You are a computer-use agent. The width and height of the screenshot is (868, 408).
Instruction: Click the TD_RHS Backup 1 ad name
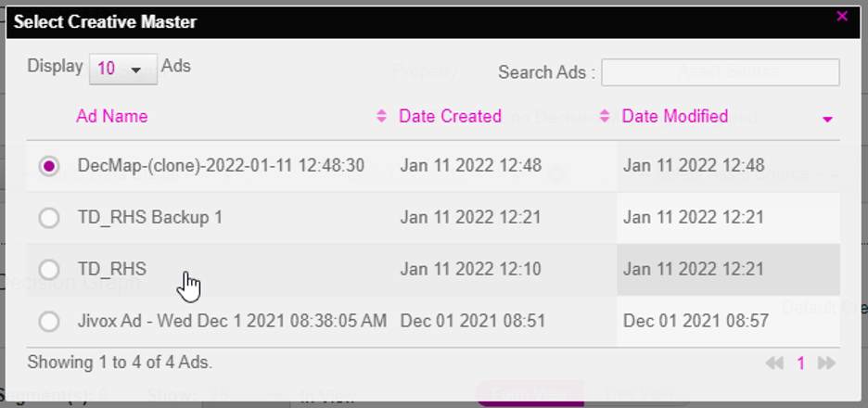[150, 217]
